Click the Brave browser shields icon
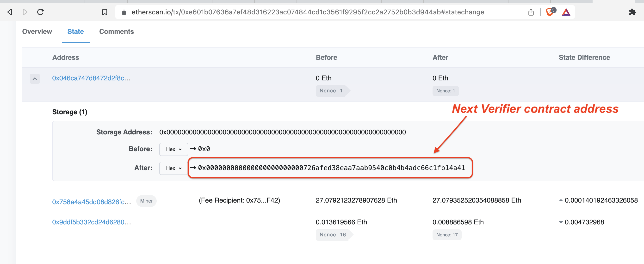 tap(549, 12)
